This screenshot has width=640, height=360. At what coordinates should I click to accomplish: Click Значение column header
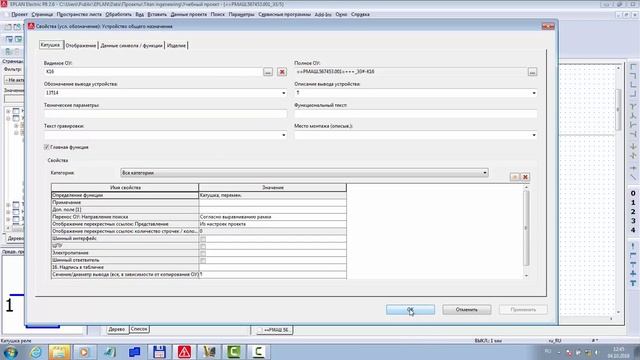(x=273, y=188)
